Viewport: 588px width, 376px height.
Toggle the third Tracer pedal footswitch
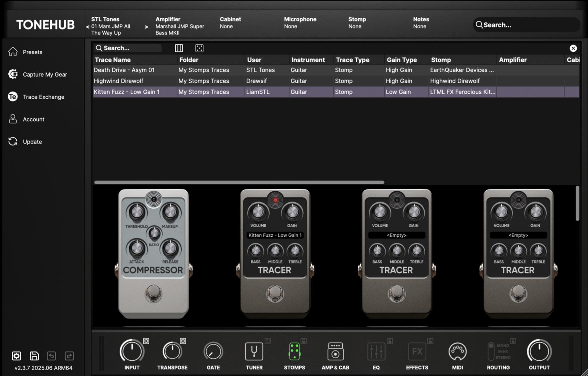[397, 294]
